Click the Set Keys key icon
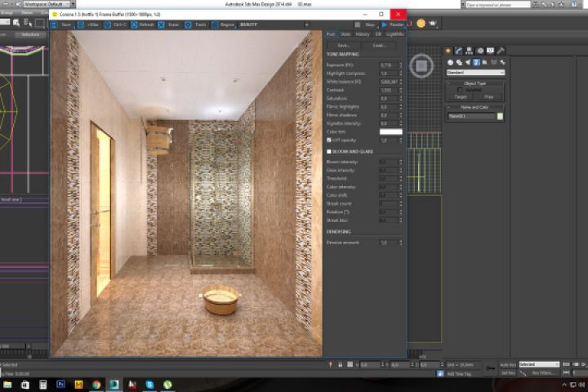This screenshot has width=588, height=392. click(490, 368)
